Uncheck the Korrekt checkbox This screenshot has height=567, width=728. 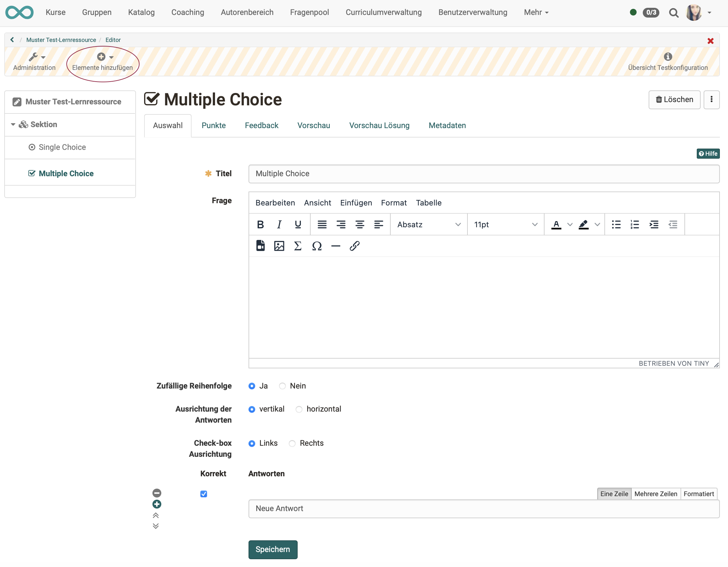click(204, 494)
